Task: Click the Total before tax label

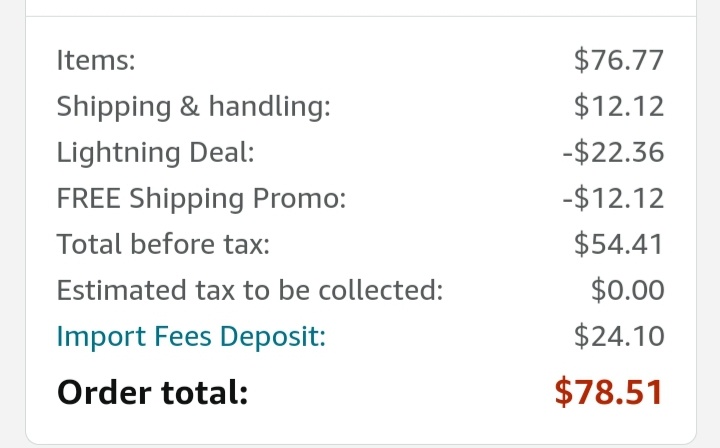Action: (x=163, y=245)
